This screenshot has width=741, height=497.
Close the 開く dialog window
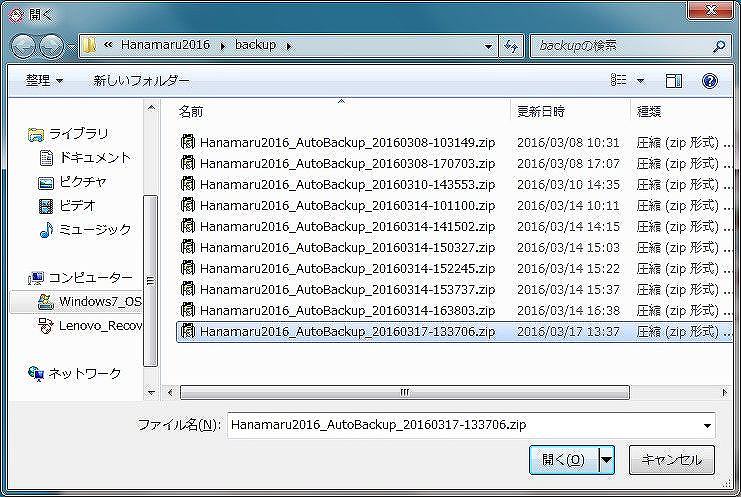(710, 10)
